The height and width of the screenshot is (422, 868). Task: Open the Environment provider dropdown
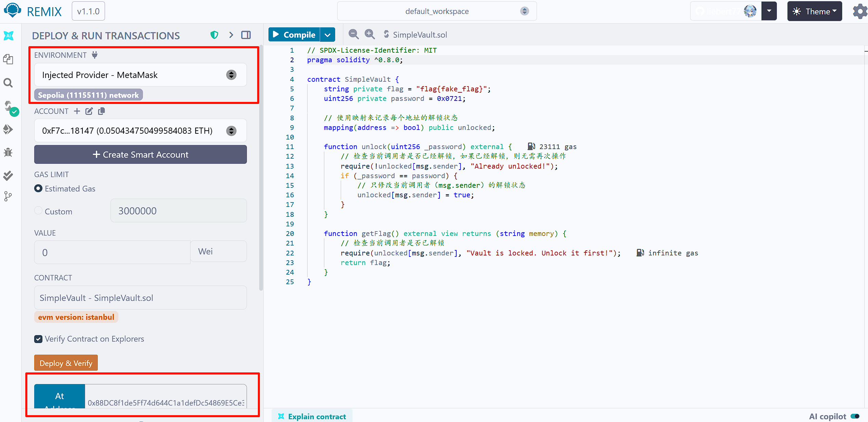(140, 75)
